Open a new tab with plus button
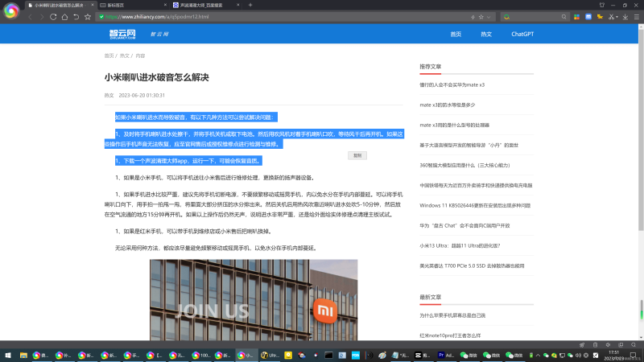 [x=250, y=5]
